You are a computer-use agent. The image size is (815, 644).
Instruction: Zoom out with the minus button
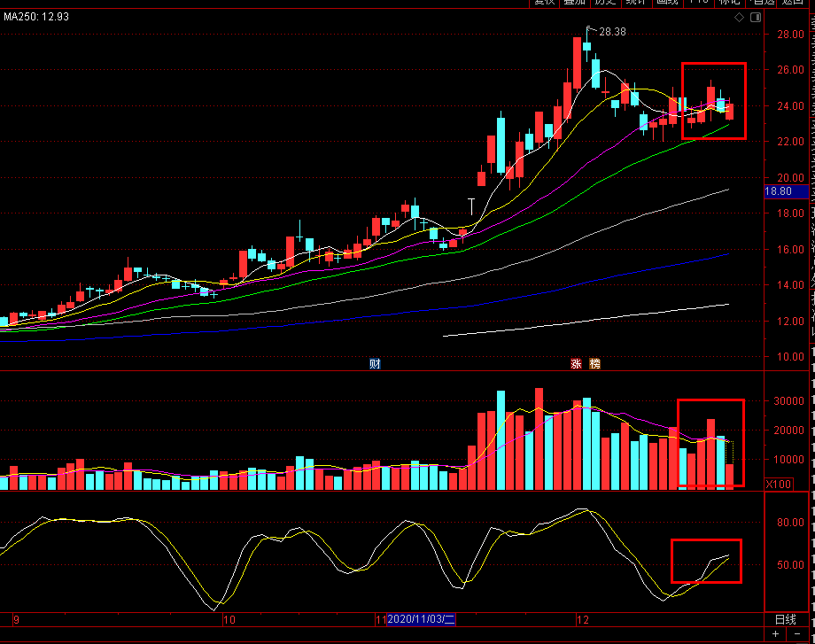pyautogui.click(x=797, y=633)
